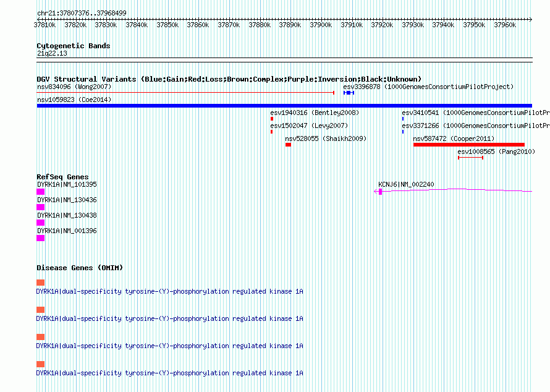Click the first OMIM DYRK1A orange box

(41, 283)
